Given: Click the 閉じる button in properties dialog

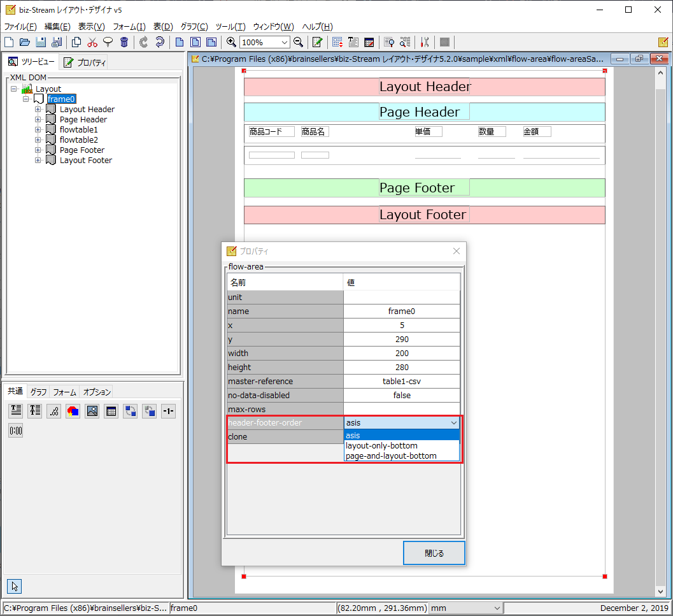Looking at the screenshot, I should point(434,553).
